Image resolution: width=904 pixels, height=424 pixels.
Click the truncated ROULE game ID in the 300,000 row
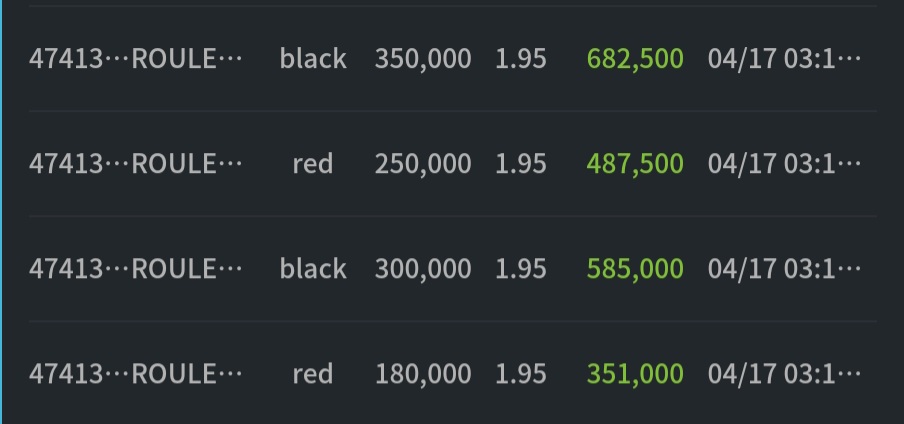coord(187,269)
